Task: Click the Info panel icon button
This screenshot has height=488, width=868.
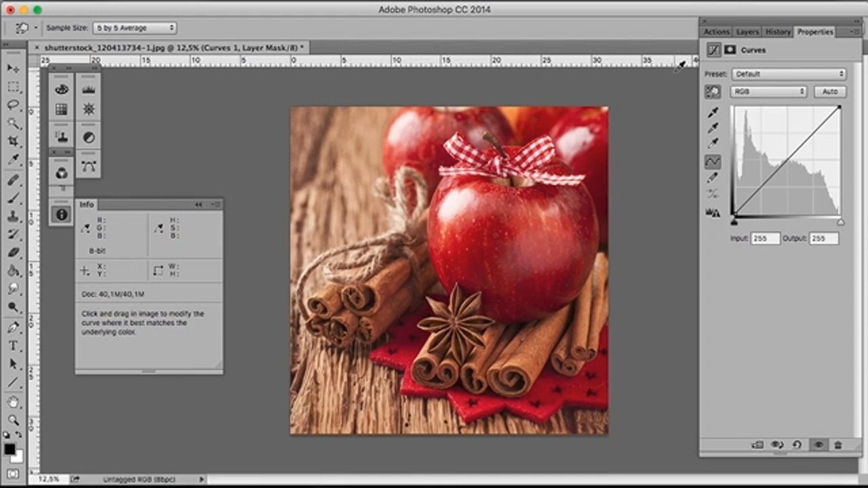Action: [62, 214]
